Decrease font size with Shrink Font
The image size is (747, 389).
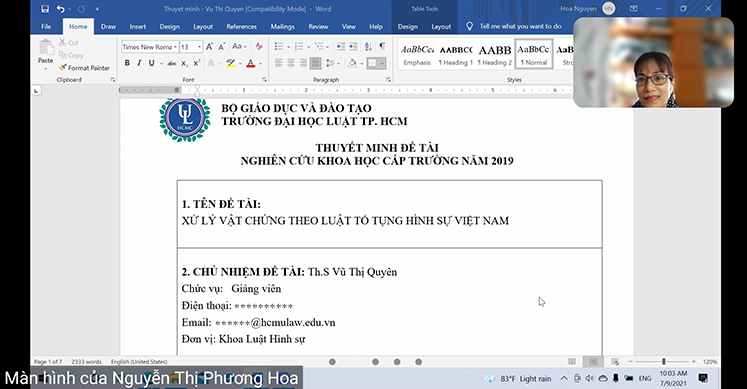[222, 47]
